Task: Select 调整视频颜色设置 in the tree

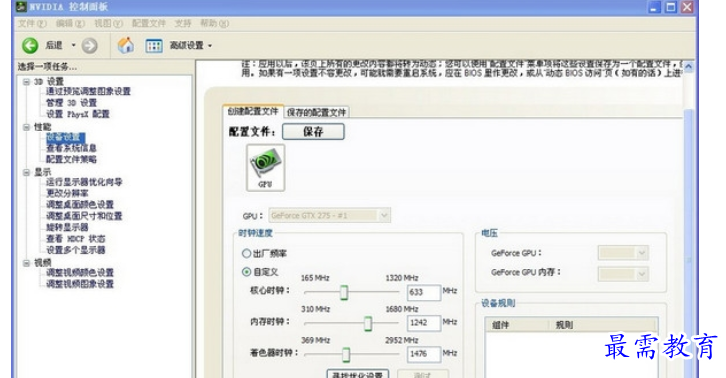Action: click(80, 272)
